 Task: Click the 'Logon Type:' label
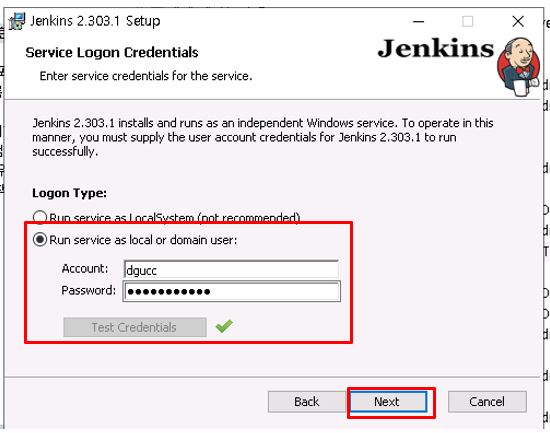pyautogui.click(x=69, y=193)
